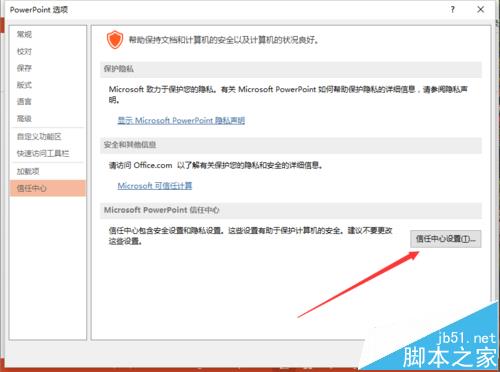Screen dimensions: 500x372
Task: Switch to the 保存 options page
Action: pos(24,68)
